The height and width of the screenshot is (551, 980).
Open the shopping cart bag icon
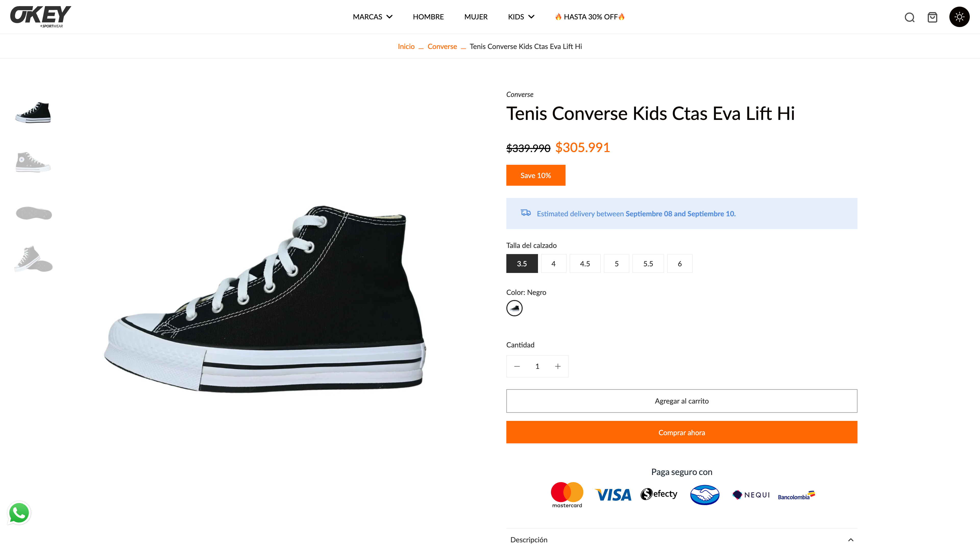click(932, 17)
